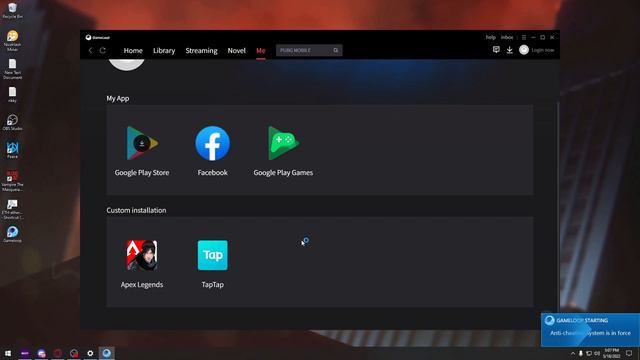
Task: Open the Gameloop desktop shortcut
Action: (x=12, y=234)
